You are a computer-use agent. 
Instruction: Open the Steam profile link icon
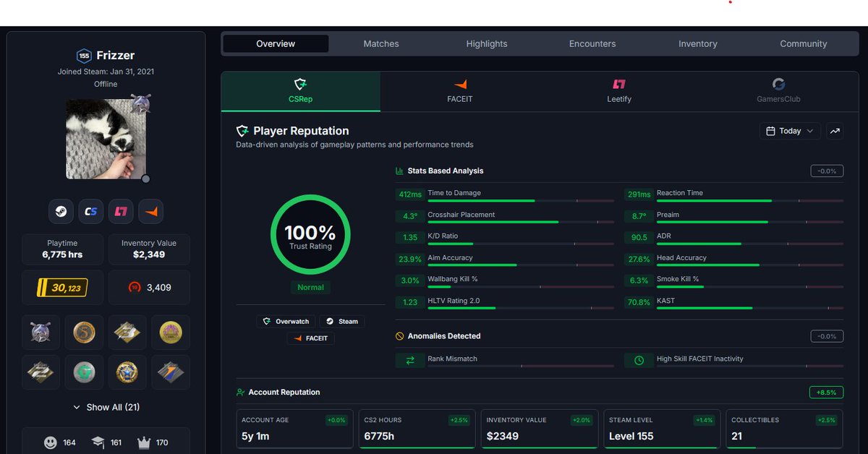pyautogui.click(x=61, y=212)
